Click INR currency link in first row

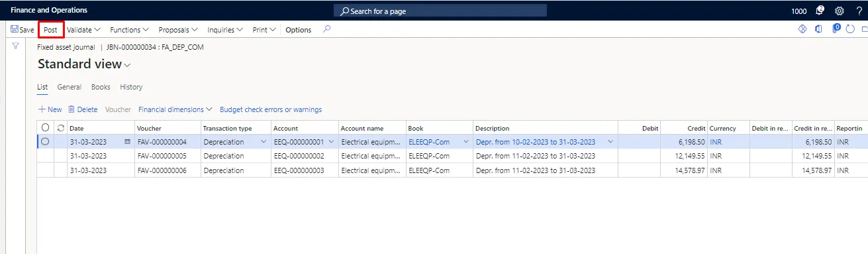pos(716,142)
